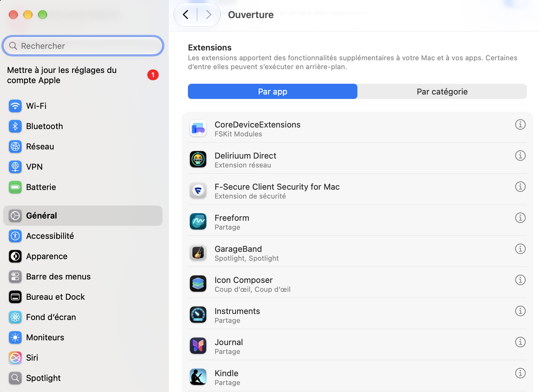The image size is (539, 392).
Task: Select Barre des menus in sidebar
Action: coord(83,277)
